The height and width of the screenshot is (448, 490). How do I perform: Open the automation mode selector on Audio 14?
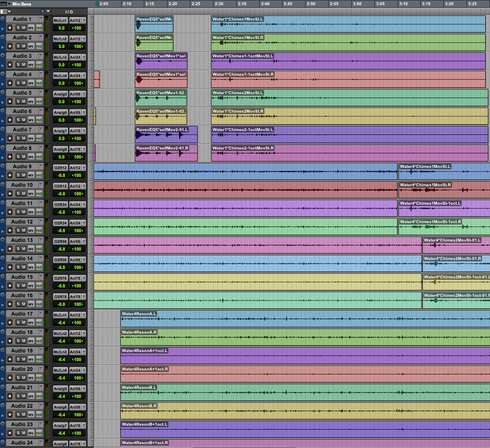pyautogui.click(x=39, y=267)
